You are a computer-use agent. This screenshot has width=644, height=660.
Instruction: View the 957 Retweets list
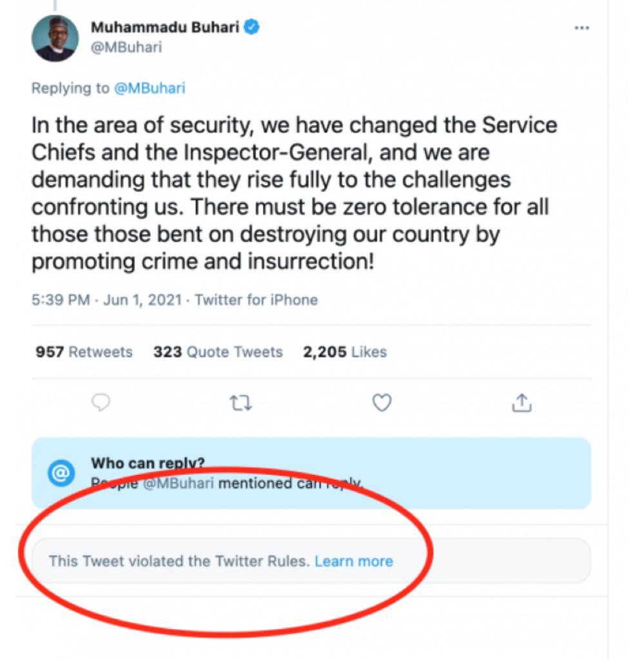[x=84, y=352]
